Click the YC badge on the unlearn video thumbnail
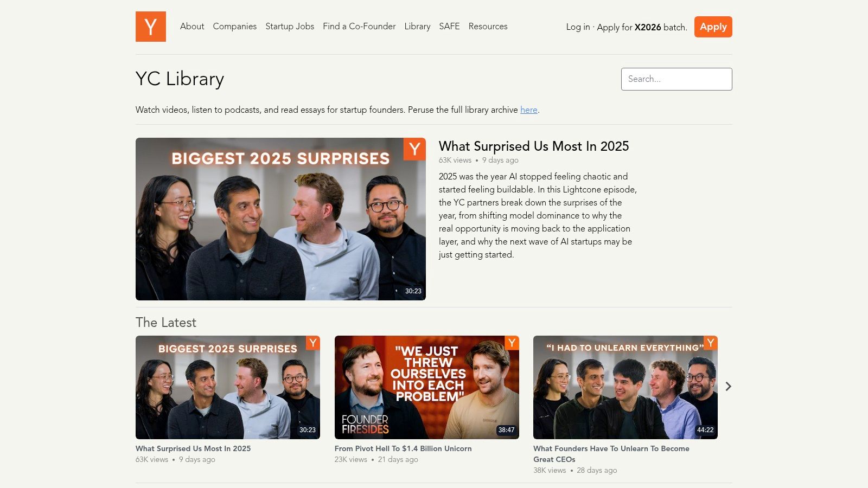Screen dimensions: 868x488 coord(710,343)
